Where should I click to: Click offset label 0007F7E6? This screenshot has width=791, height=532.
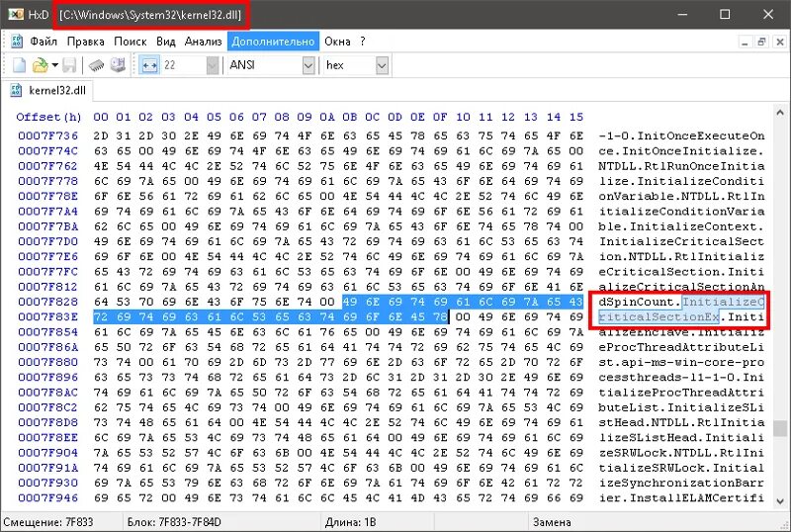(47, 256)
